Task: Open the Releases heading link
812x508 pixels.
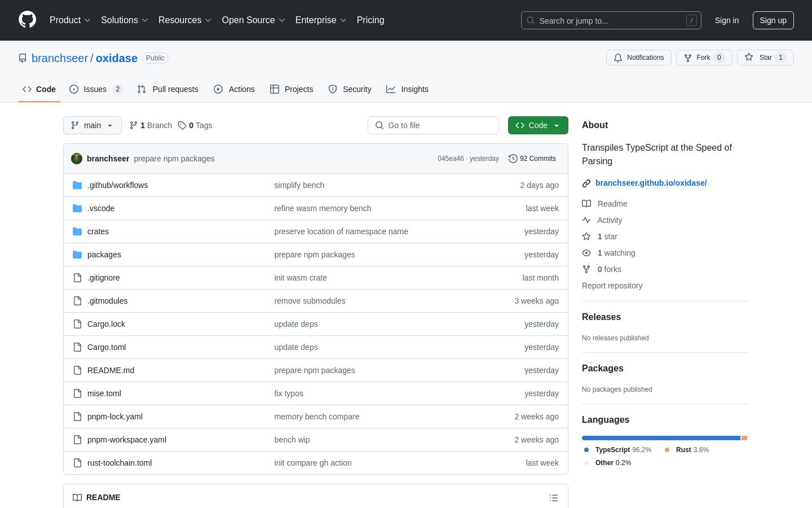Action: tap(601, 317)
